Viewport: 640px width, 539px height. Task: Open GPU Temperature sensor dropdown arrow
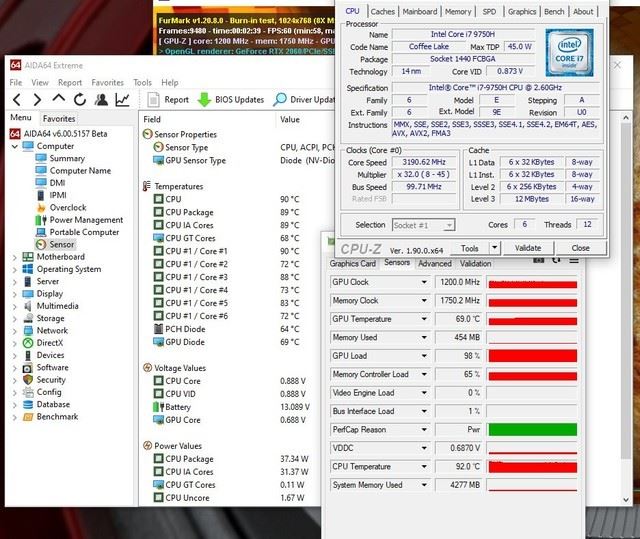click(424, 319)
